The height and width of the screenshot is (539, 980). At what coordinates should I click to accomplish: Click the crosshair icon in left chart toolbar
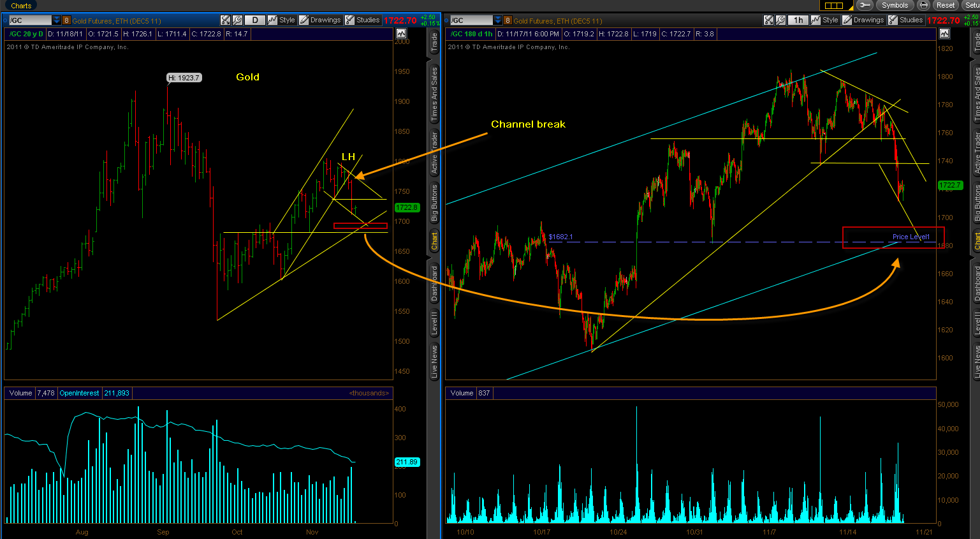click(225, 20)
